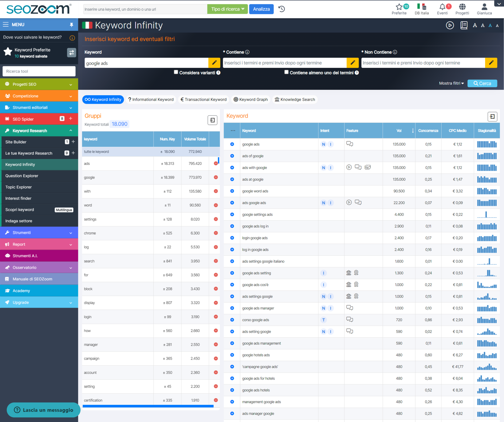Screen dimensions: 504x422
Task: Remove the 'ads' group with the red minus icon
Action: tap(216, 163)
